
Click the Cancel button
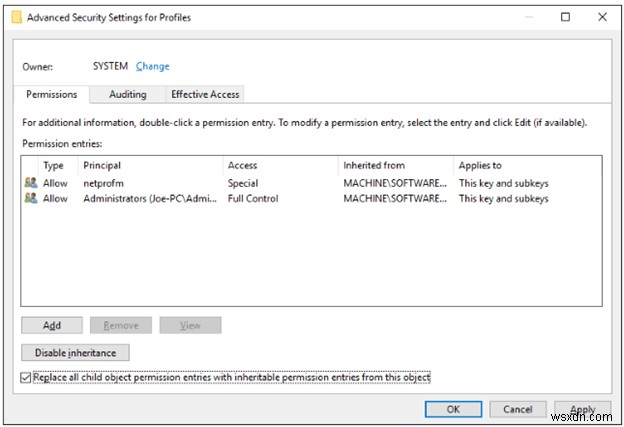pyautogui.click(x=518, y=408)
